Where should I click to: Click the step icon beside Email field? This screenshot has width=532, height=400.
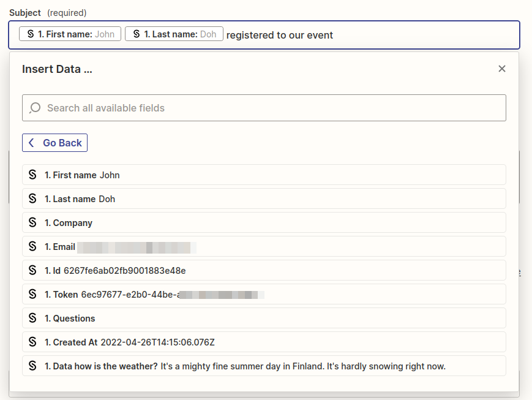pos(32,246)
